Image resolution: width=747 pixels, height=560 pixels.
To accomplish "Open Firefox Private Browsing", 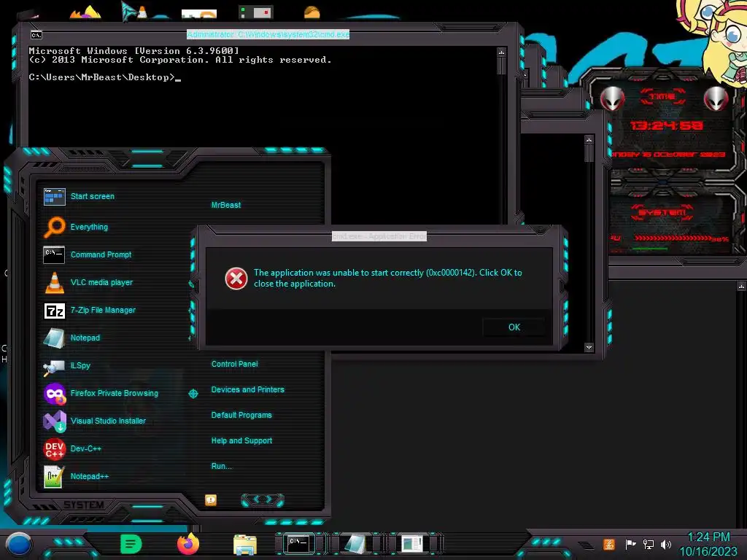I will point(101,393).
